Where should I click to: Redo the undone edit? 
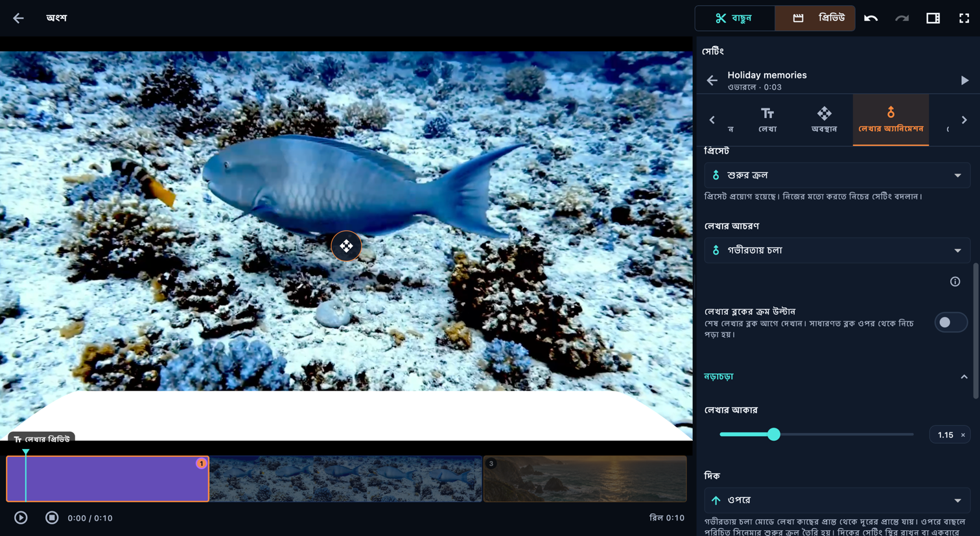(902, 18)
